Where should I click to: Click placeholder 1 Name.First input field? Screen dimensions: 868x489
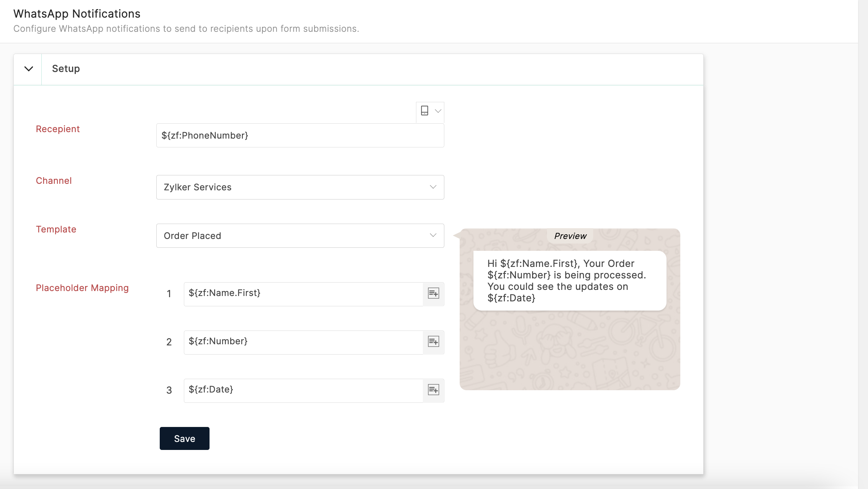click(303, 294)
